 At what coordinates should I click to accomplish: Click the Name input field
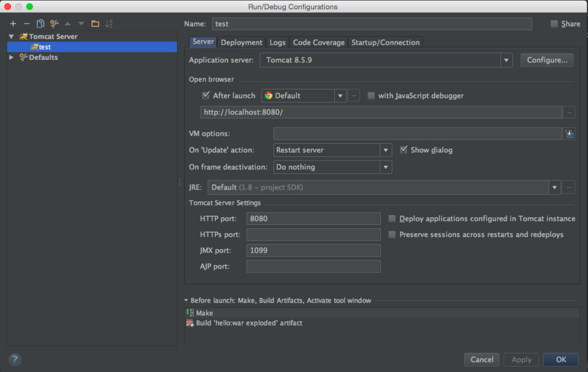pos(372,24)
